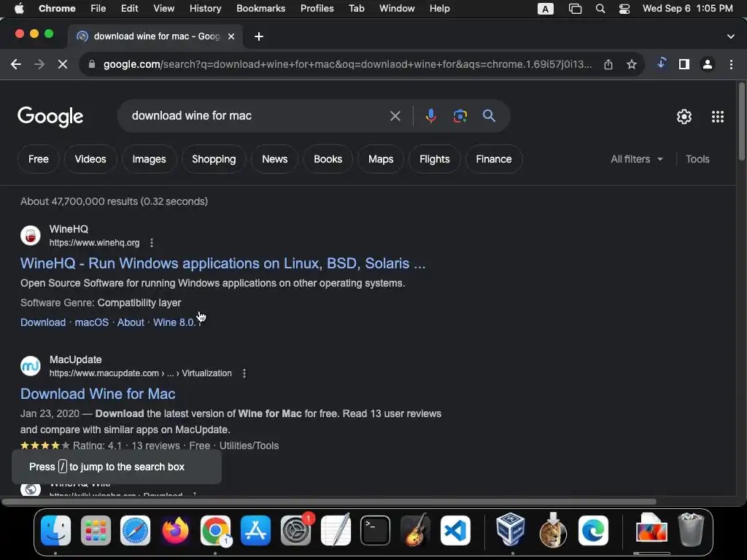Switch to Flights results
747x560 pixels.
(x=435, y=159)
